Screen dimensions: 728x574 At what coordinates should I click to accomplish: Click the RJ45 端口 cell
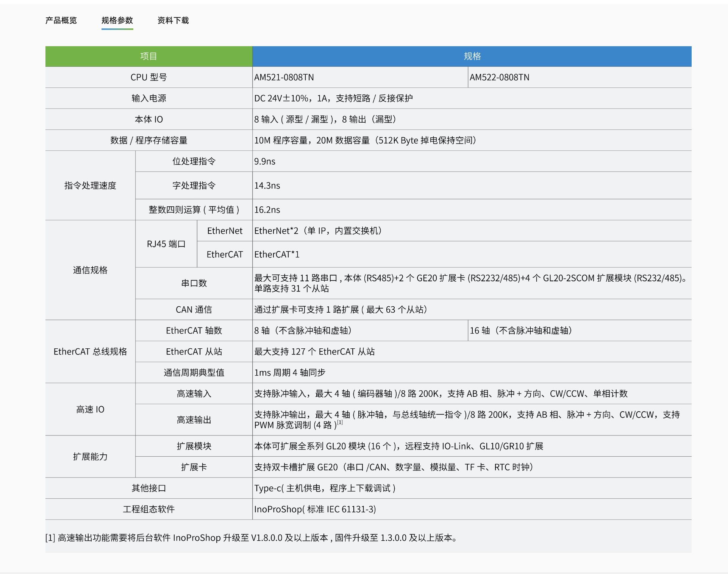coord(166,244)
